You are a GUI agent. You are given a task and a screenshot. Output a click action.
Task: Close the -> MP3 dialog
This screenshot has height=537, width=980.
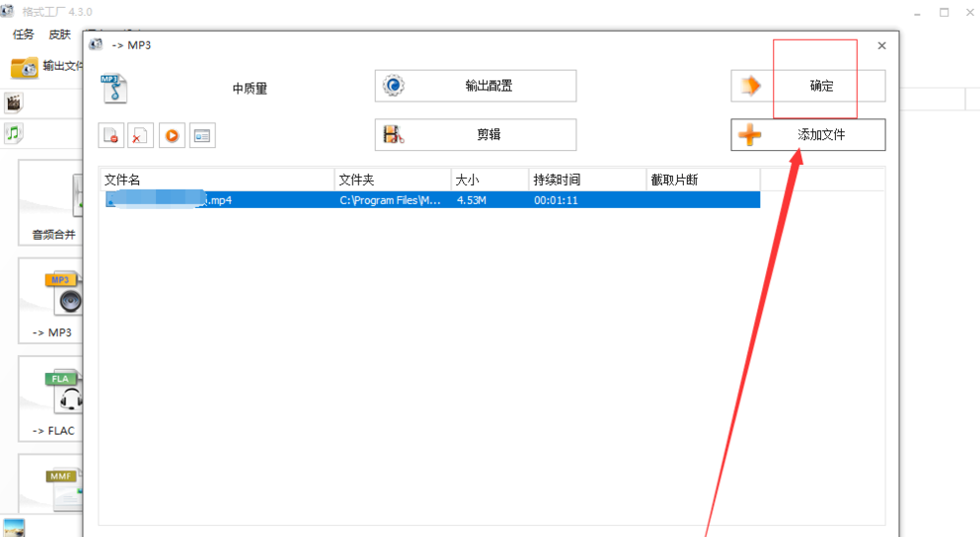(x=882, y=46)
